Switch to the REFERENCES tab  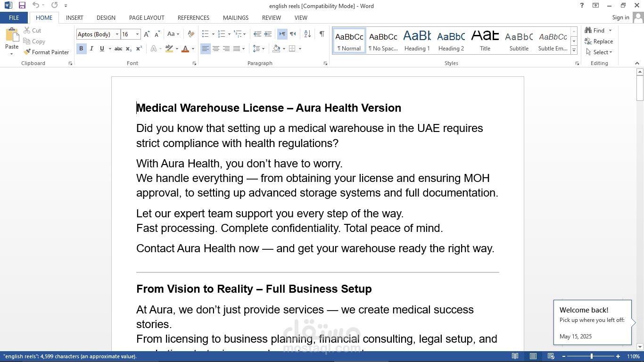tap(193, 18)
